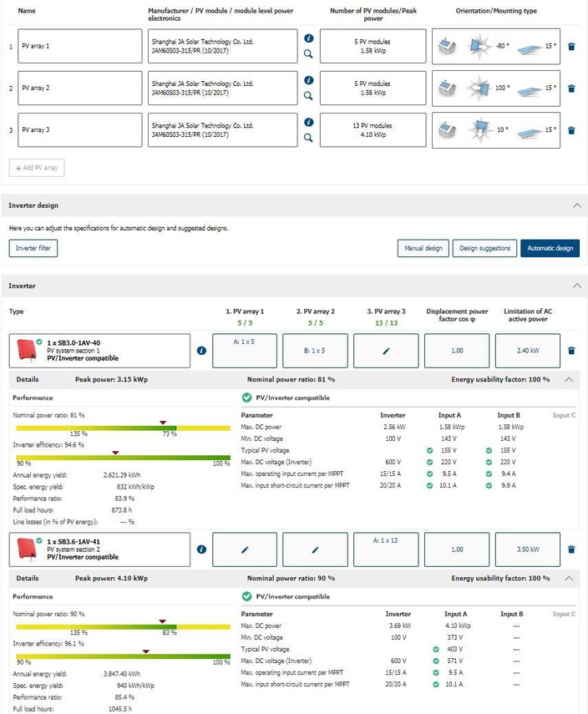The height and width of the screenshot is (714, 588).
Task: Open info for PV array 3 module
Action: [308, 122]
